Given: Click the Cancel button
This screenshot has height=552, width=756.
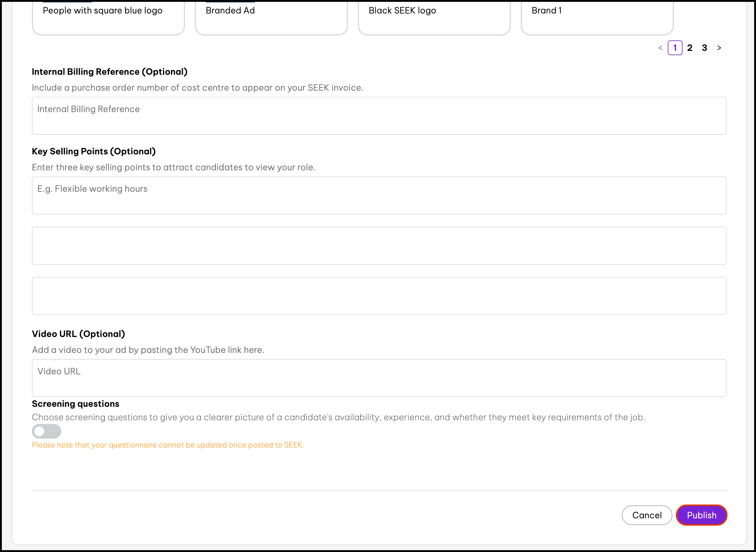Looking at the screenshot, I should point(646,515).
